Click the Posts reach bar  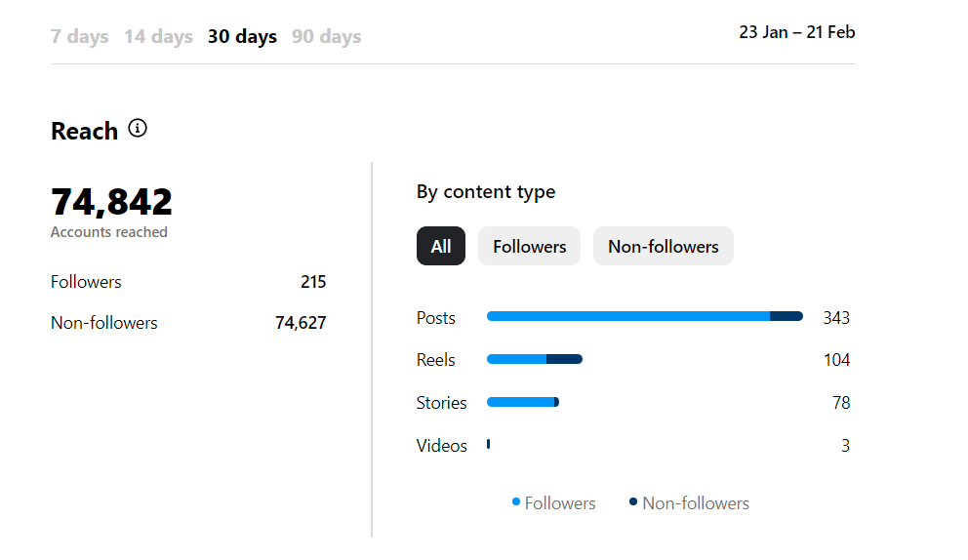click(644, 316)
